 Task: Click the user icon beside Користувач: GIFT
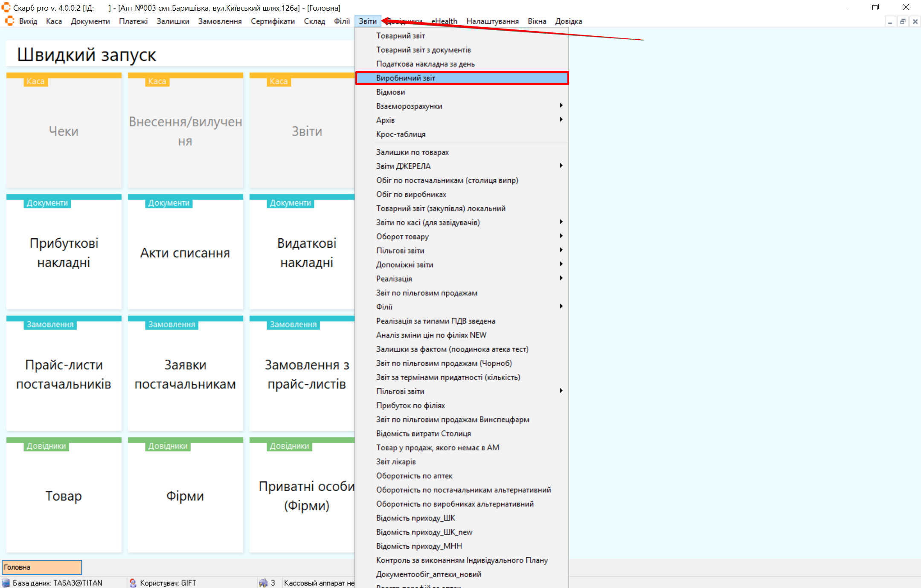pyautogui.click(x=133, y=583)
